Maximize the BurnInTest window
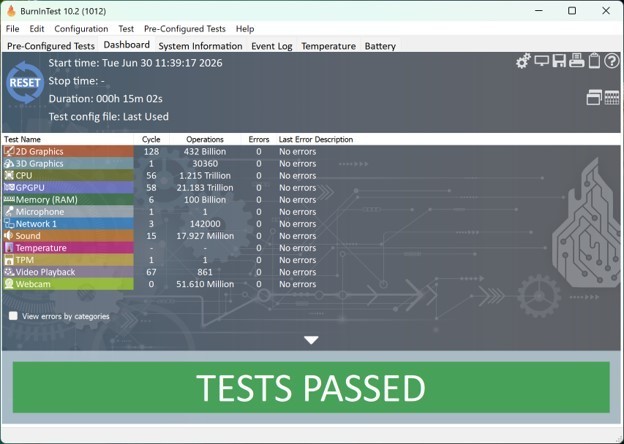This screenshot has width=624, height=444. pyautogui.click(x=572, y=11)
